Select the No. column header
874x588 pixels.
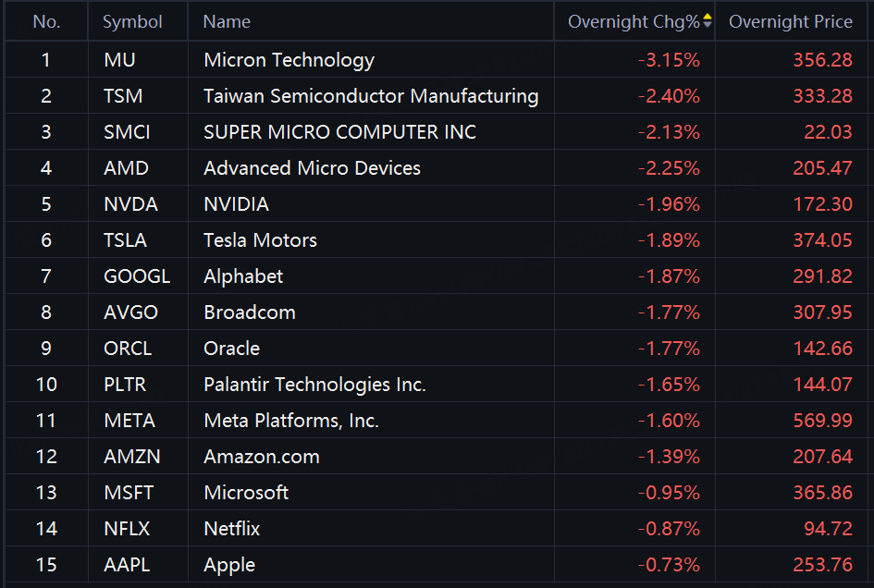point(46,21)
